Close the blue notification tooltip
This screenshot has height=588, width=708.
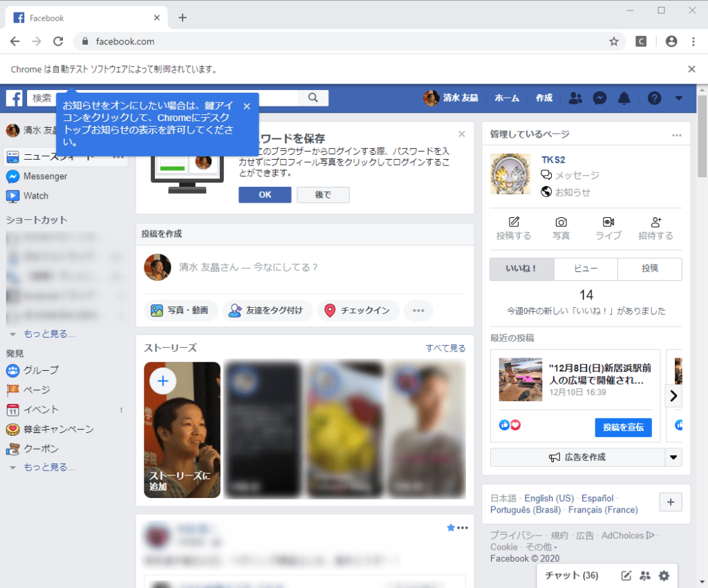(x=247, y=106)
